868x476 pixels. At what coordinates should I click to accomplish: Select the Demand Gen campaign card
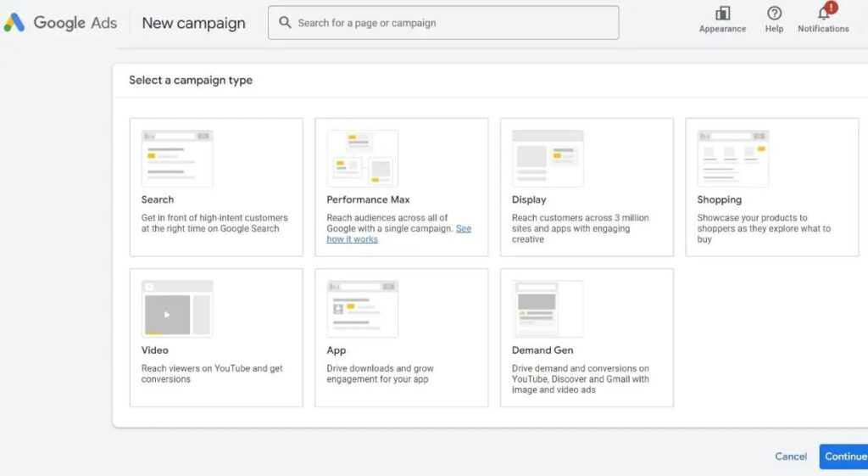point(587,338)
